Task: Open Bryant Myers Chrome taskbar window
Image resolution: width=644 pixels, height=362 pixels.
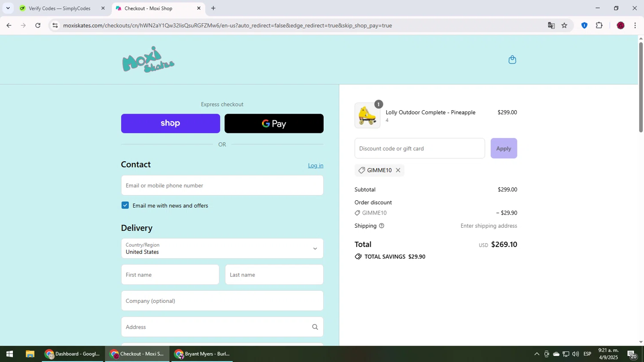Action: [202, 354]
